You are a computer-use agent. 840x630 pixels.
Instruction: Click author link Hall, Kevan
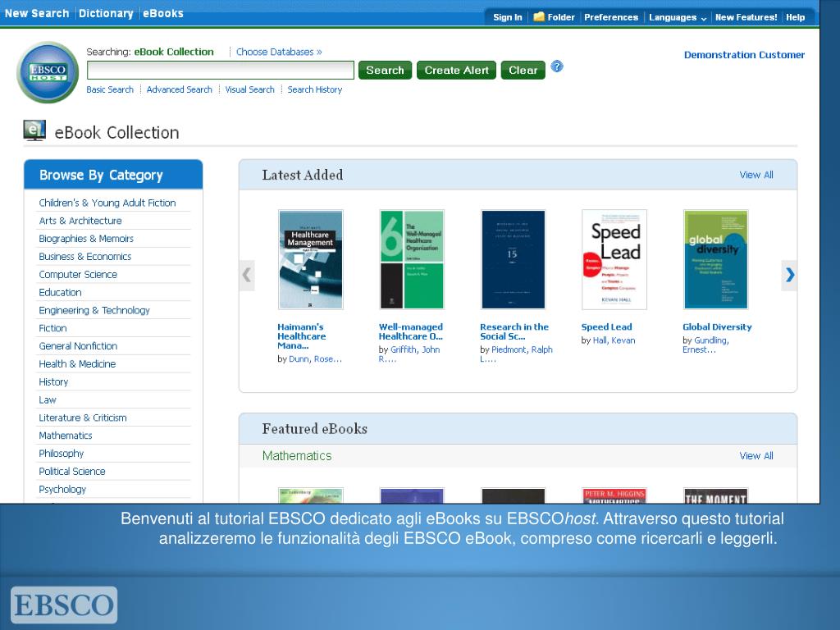tap(614, 340)
